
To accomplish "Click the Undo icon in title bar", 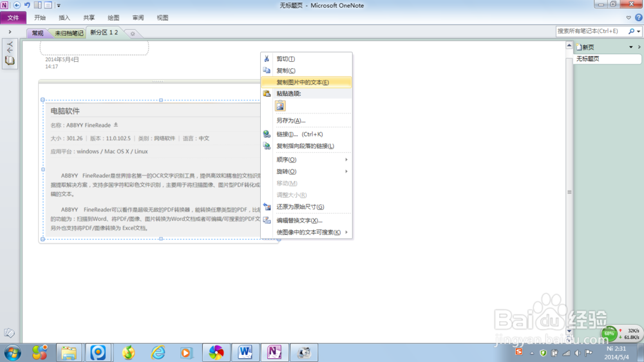I will pyautogui.click(x=27, y=5).
